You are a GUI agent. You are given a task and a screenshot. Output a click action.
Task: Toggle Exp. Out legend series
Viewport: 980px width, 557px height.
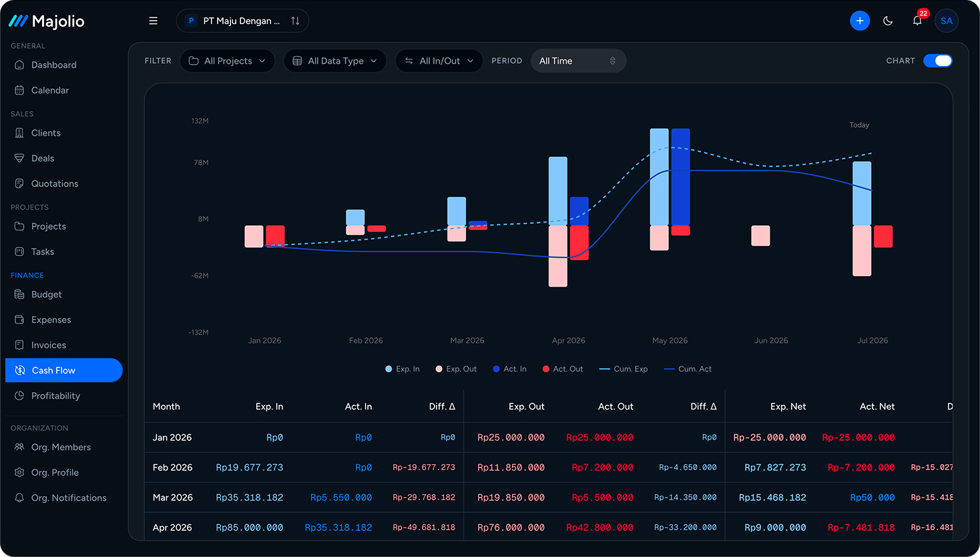coord(456,369)
